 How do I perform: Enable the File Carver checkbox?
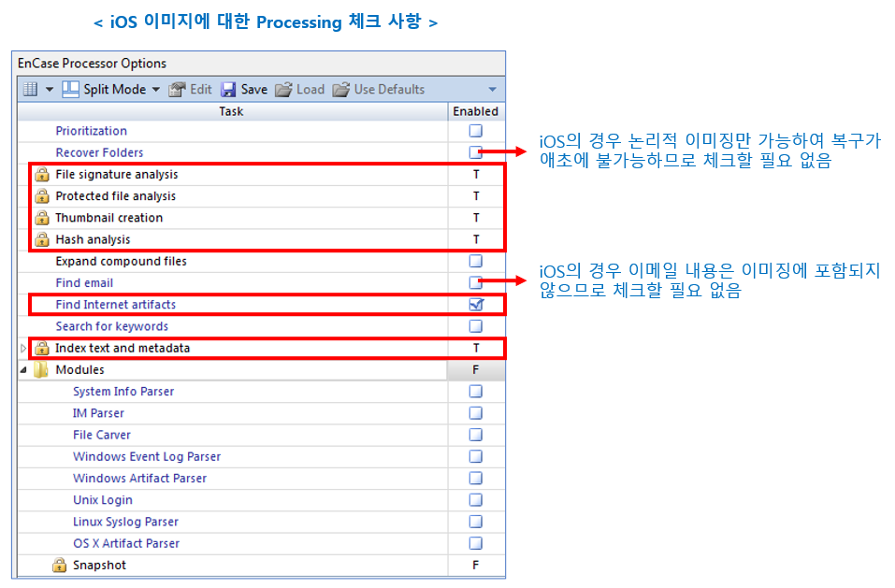point(475,435)
